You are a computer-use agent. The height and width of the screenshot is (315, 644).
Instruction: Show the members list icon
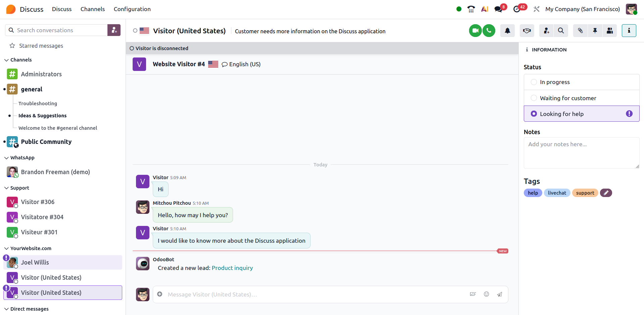point(610,31)
